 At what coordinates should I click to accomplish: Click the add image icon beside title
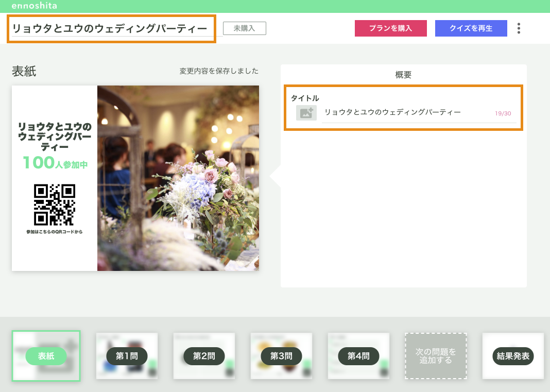click(x=306, y=113)
